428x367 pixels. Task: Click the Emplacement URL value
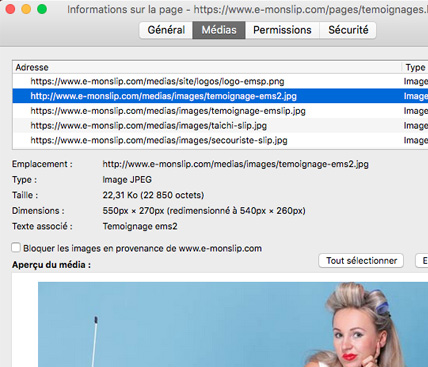coord(235,164)
